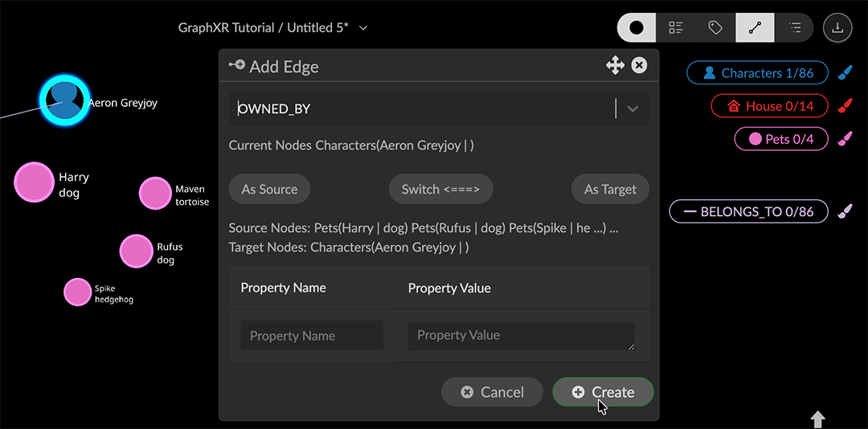Click the red paintbrush beside House

point(844,106)
